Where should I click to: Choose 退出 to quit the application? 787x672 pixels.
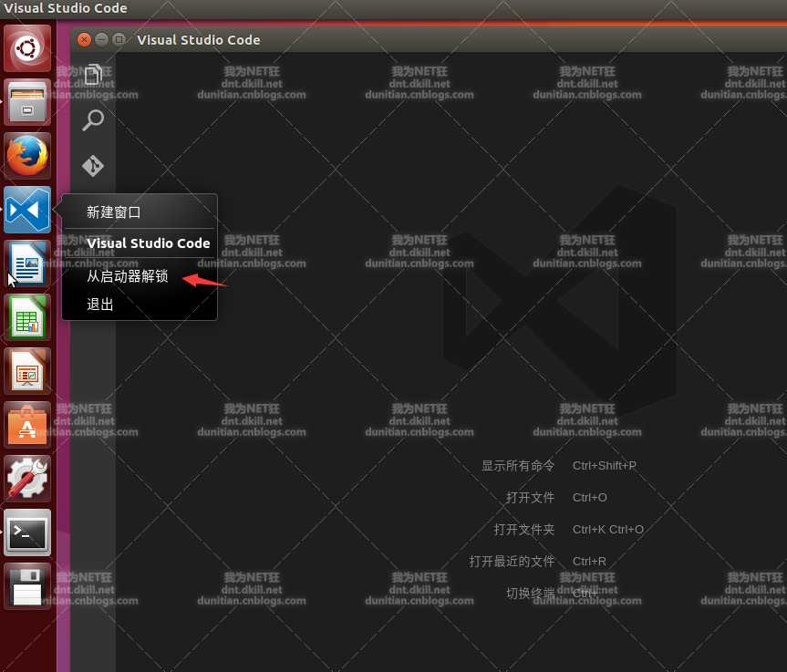[x=140, y=305]
